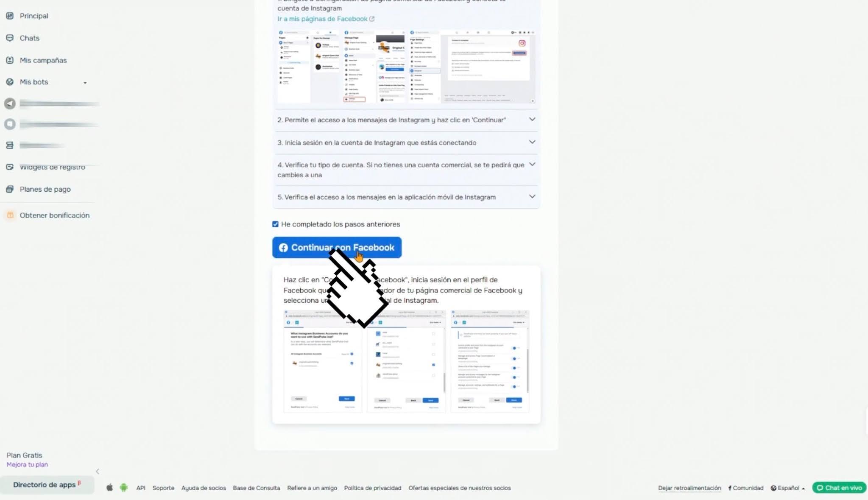Click the permissions toggles tutorial screenshot

point(490,361)
